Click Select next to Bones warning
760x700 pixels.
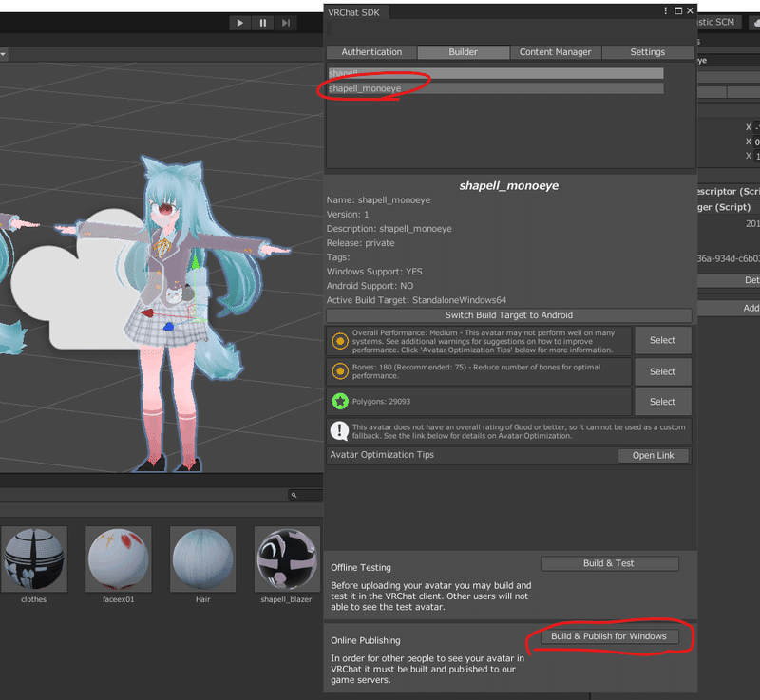coord(662,371)
